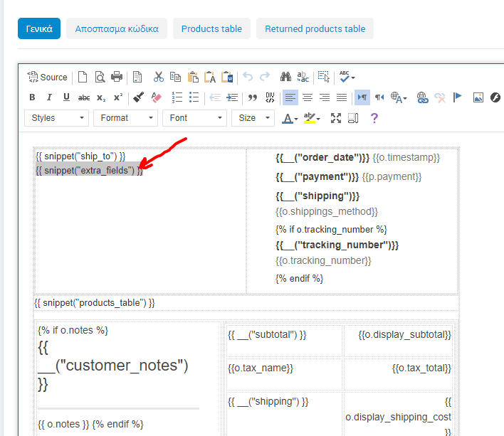504x436 pixels.
Task: Open the Templates icon
Action: tap(137, 78)
